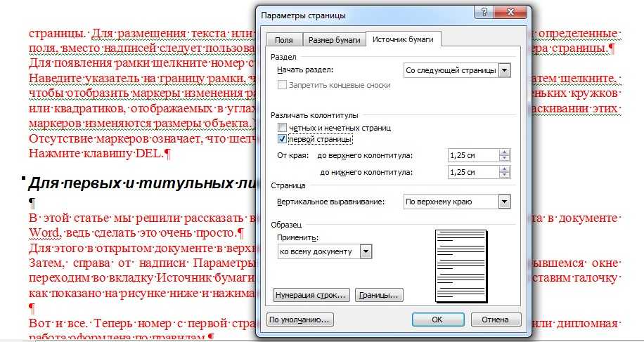The height and width of the screenshot is (342, 644).
Task: Decrease the distance to нижнего колонтитула with down arrow
Action: 504,176
